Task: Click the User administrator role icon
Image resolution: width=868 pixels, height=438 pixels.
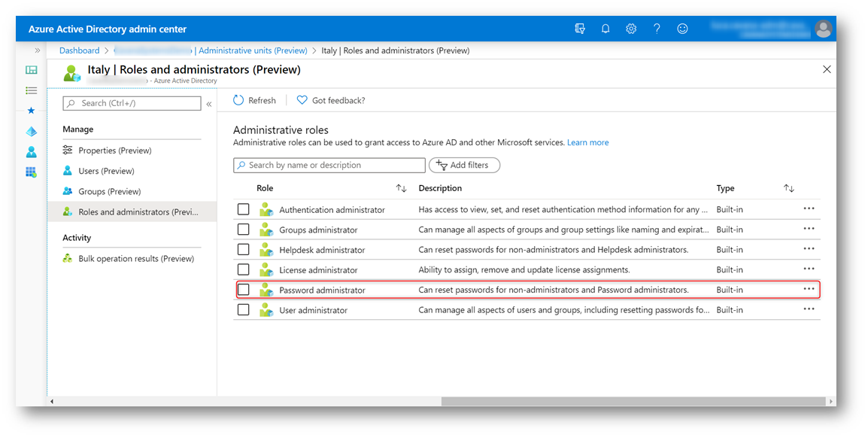Action: (x=266, y=309)
